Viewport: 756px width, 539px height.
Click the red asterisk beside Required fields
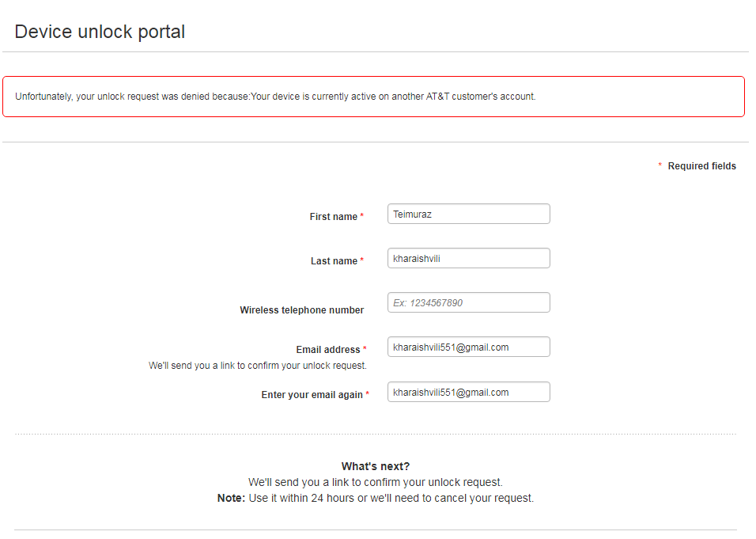[660, 165]
